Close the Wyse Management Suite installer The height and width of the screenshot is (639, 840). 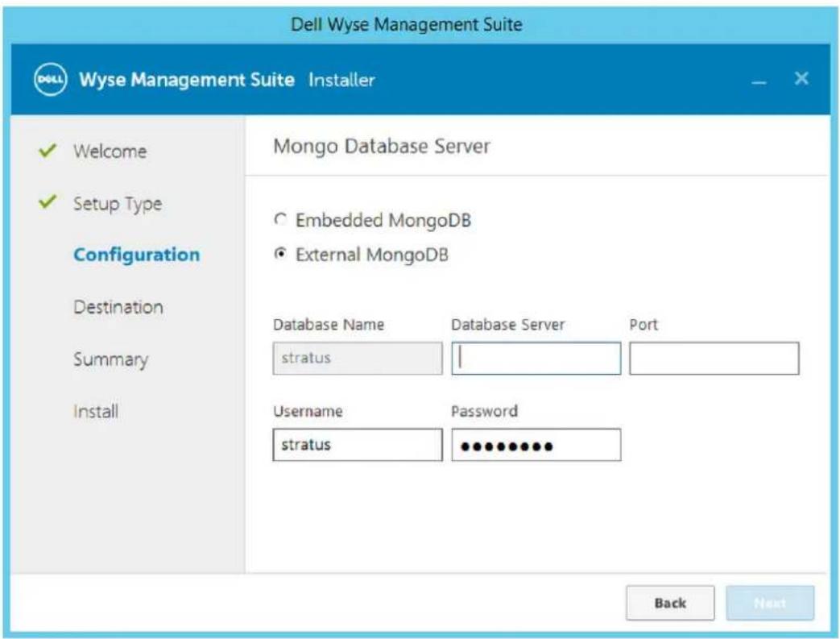(x=801, y=78)
